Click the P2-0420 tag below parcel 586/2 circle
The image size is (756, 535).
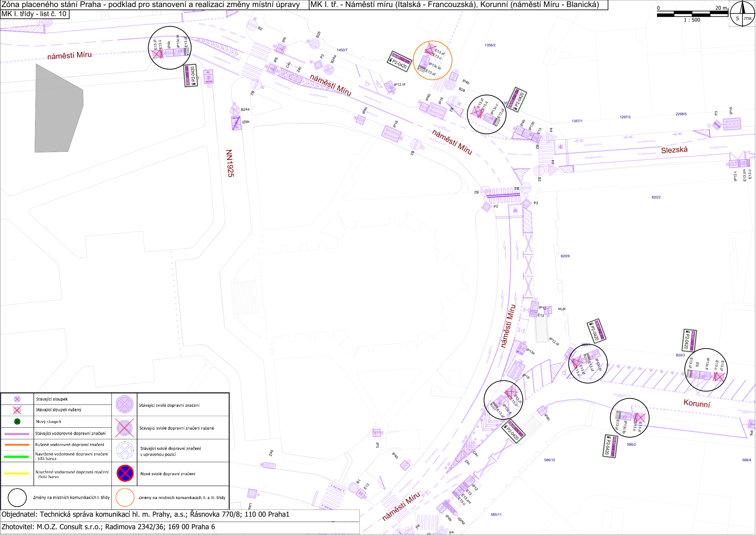[x=610, y=446]
